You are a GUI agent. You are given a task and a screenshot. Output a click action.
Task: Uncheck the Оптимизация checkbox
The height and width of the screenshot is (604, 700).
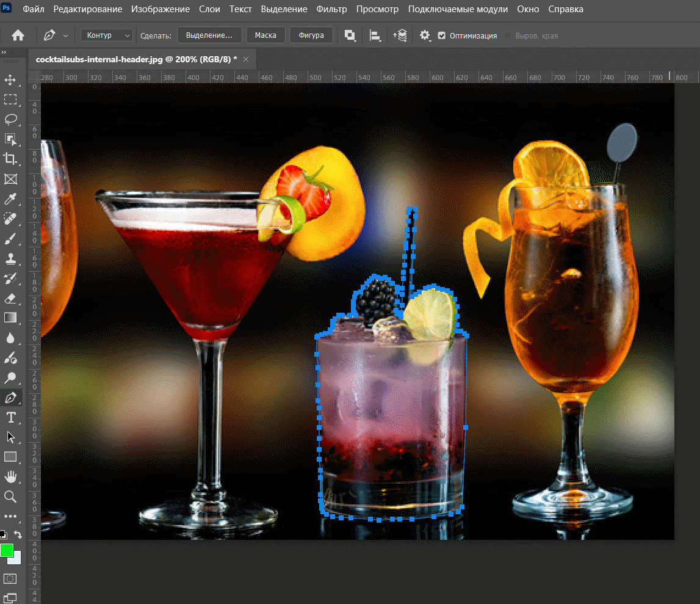442,36
